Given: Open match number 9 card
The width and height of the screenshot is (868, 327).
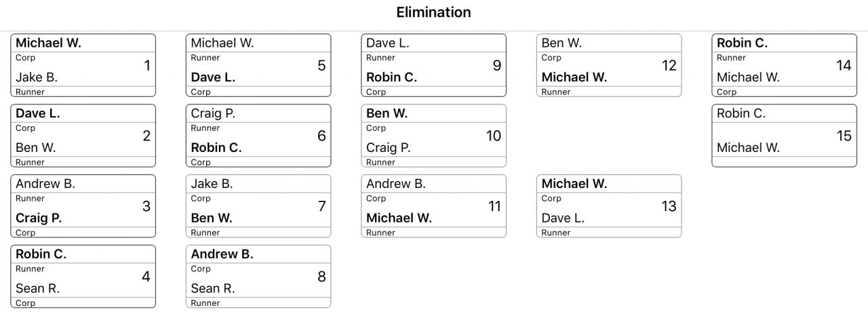Looking at the screenshot, I should tap(433, 66).
